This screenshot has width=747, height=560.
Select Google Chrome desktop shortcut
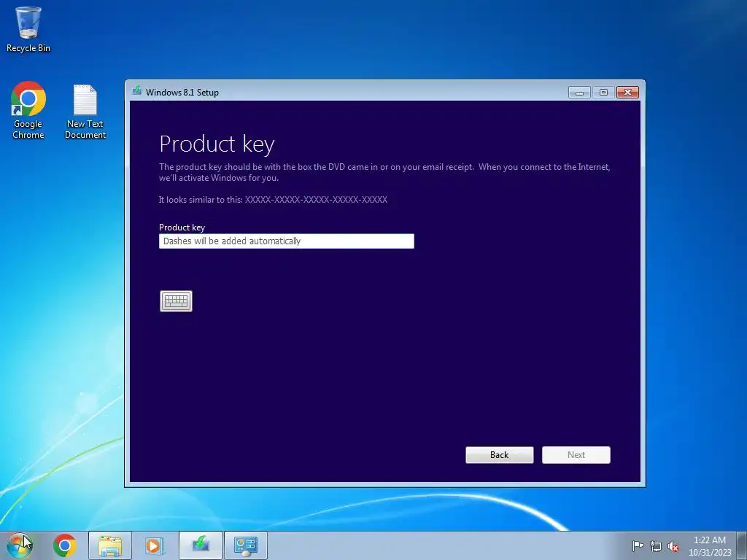[28, 111]
